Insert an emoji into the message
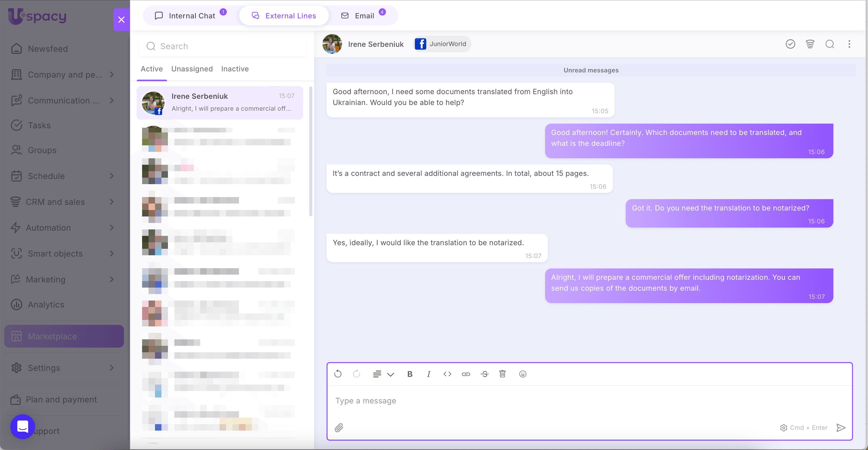The image size is (868, 450). click(x=522, y=374)
